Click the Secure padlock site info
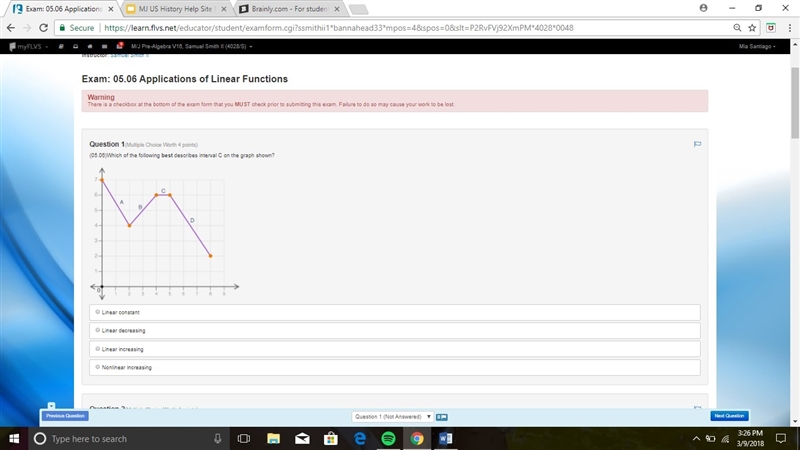800x450 pixels. [x=77, y=28]
